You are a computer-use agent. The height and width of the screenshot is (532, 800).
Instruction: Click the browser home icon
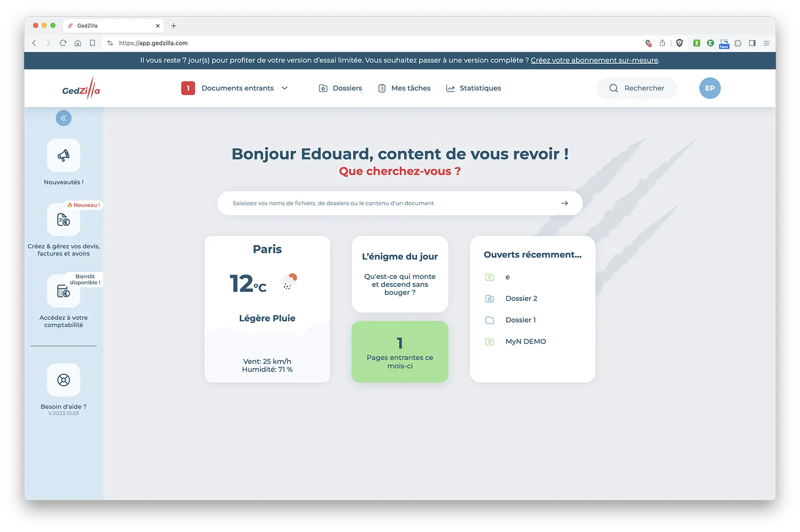pyautogui.click(x=77, y=43)
